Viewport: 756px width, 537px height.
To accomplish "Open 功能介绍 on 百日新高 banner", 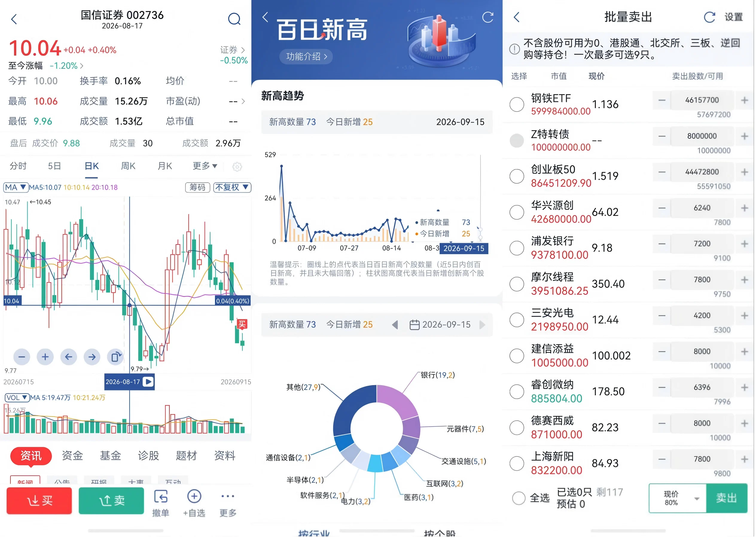I will (x=306, y=57).
